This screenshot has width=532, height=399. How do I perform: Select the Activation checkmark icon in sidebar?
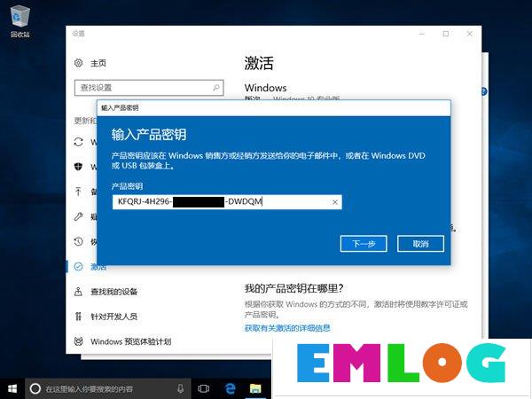point(78,266)
